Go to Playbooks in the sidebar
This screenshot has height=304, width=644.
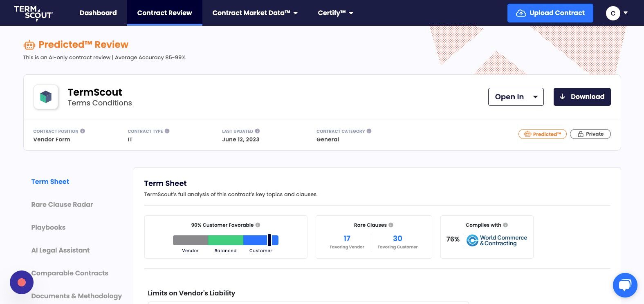coord(48,227)
